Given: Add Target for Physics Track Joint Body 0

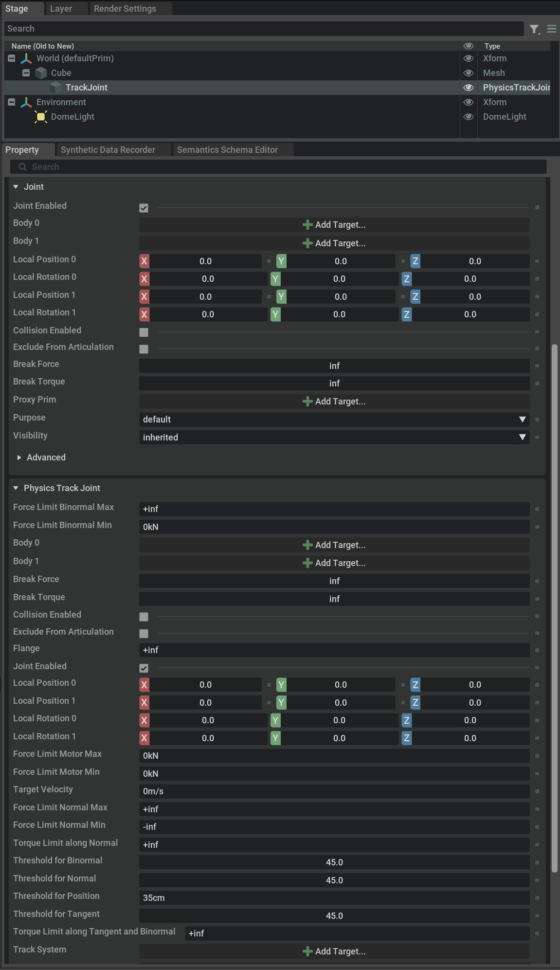Looking at the screenshot, I should [334, 545].
